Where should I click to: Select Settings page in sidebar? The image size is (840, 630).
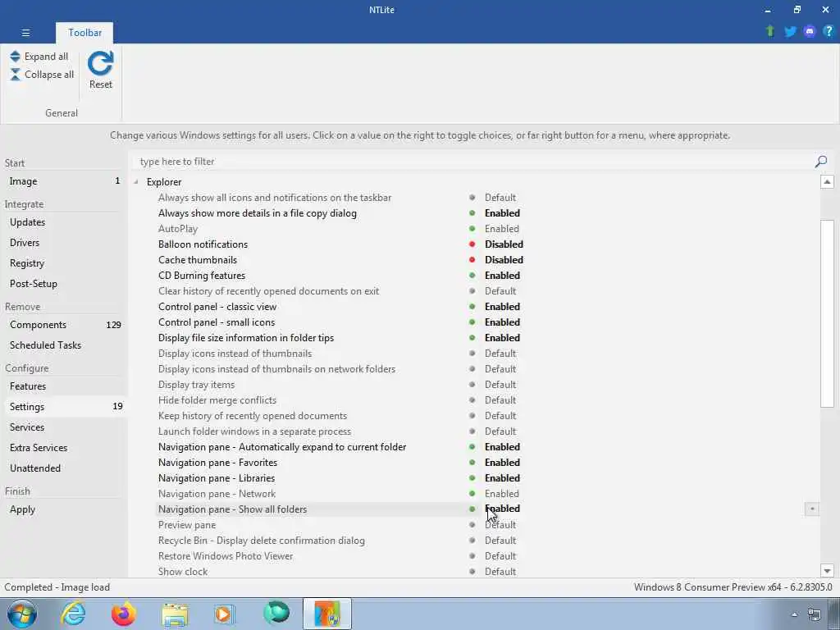(64, 407)
